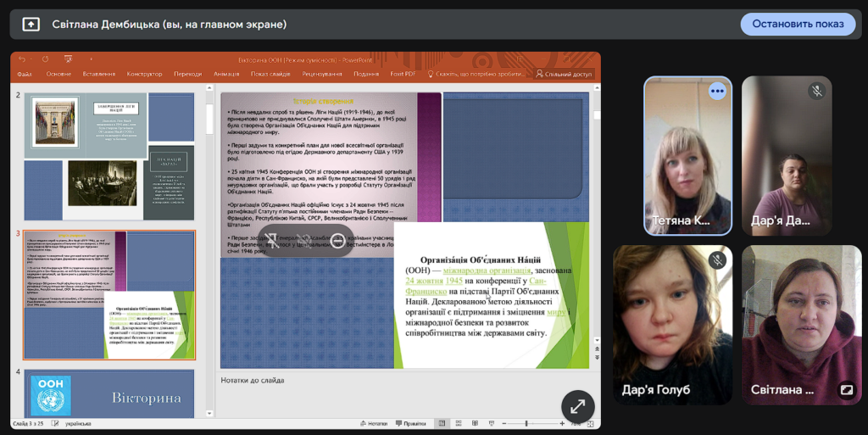
Task: Open more options on Тетяна's video tile
Action: pos(717,91)
